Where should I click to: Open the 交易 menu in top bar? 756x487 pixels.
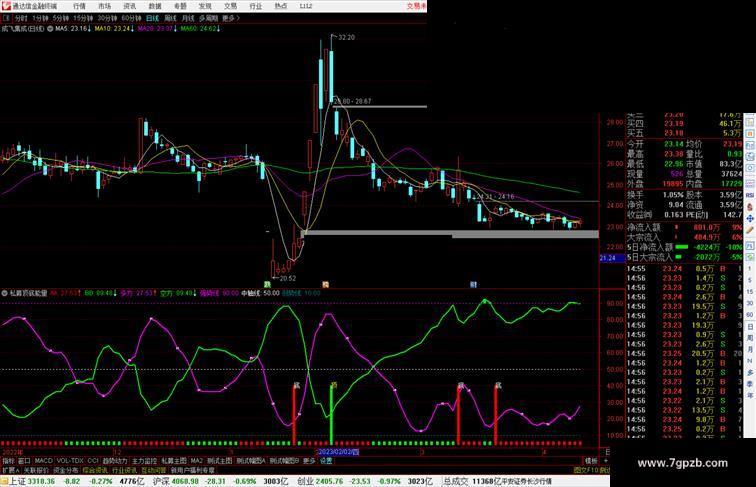pos(230,6)
